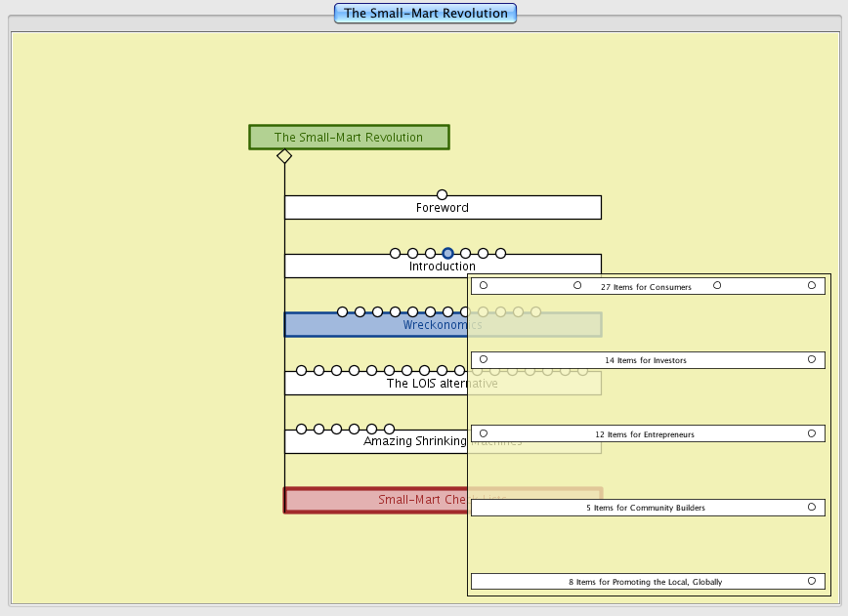Click the left circle in 12 Items for Entrepreneurs
The image size is (848, 616).
(484, 433)
